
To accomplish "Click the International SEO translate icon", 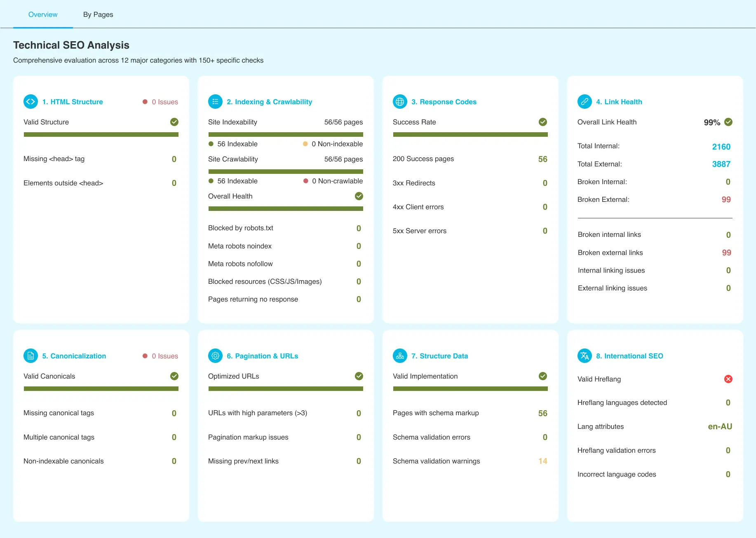I will [585, 356].
